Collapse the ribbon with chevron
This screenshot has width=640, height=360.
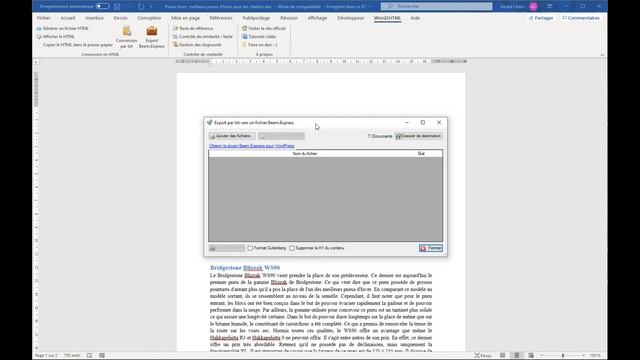click(x=602, y=54)
